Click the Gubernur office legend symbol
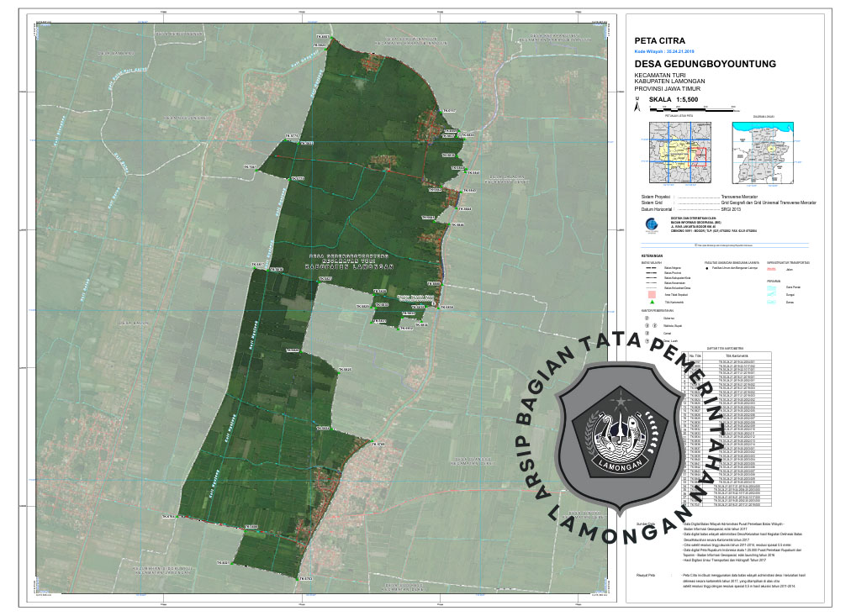The width and height of the screenshot is (856, 616). pos(647,319)
